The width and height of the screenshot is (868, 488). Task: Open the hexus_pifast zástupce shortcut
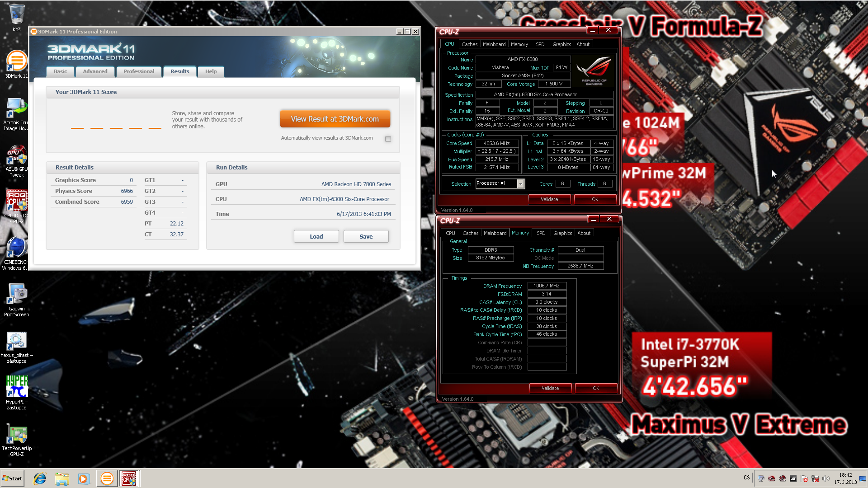pos(17,347)
